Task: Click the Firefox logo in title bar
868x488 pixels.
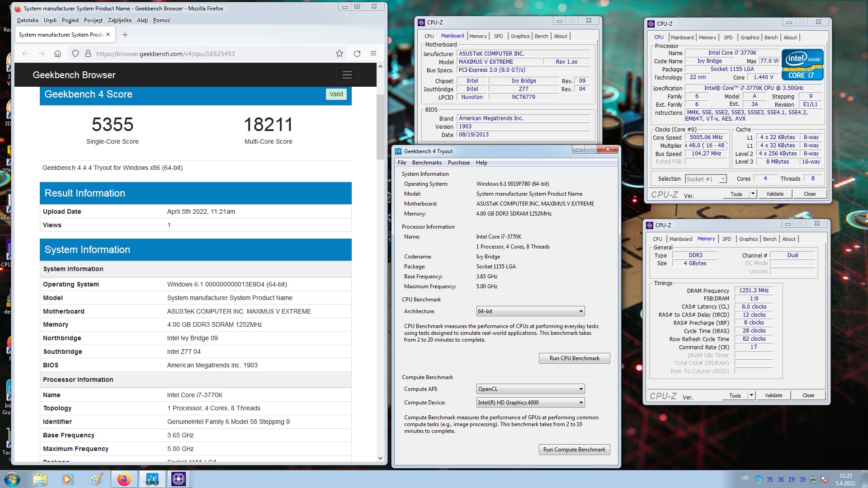Action: [x=18, y=8]
